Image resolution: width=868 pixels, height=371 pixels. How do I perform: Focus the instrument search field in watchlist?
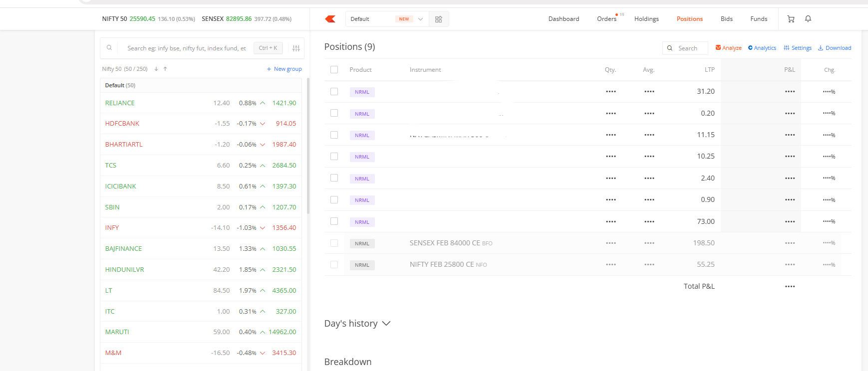coord(186,48)
